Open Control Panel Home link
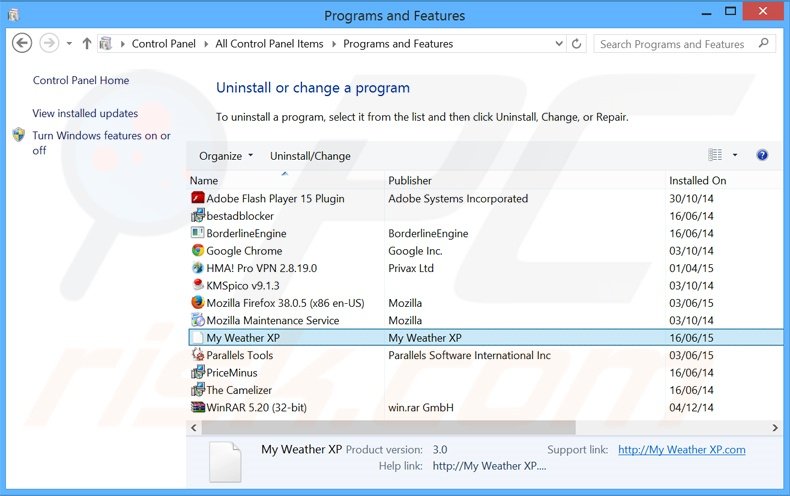This screenshot has height=496, width=790. [x=81, y=80]
